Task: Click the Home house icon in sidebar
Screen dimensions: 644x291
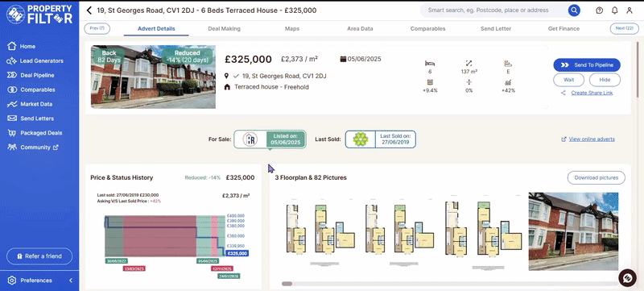Action: click(x=12, y=46)
